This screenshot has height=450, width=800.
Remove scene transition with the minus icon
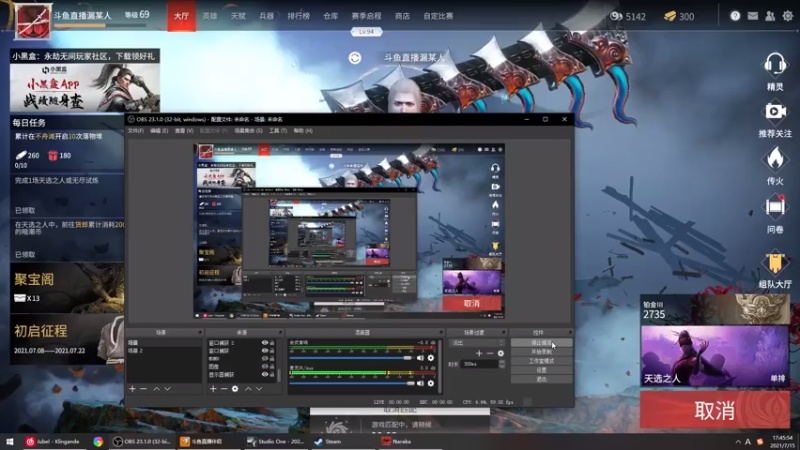coord(489,353)
